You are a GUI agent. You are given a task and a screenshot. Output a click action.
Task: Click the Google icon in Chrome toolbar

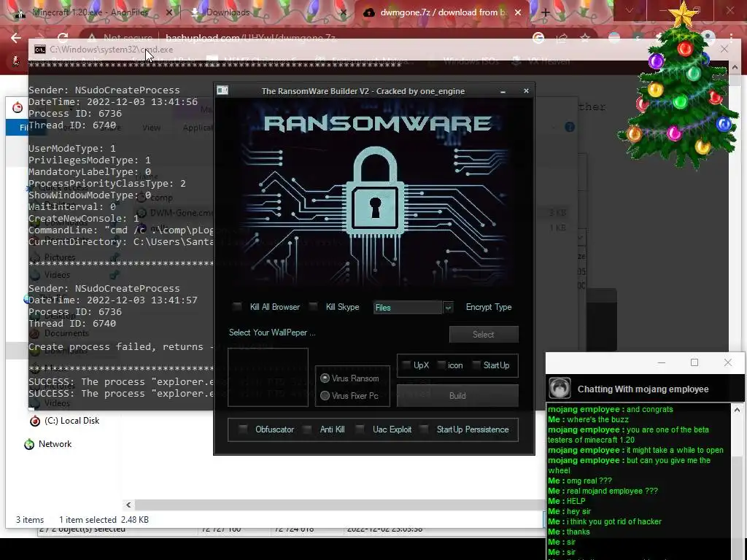click(538, 38)
